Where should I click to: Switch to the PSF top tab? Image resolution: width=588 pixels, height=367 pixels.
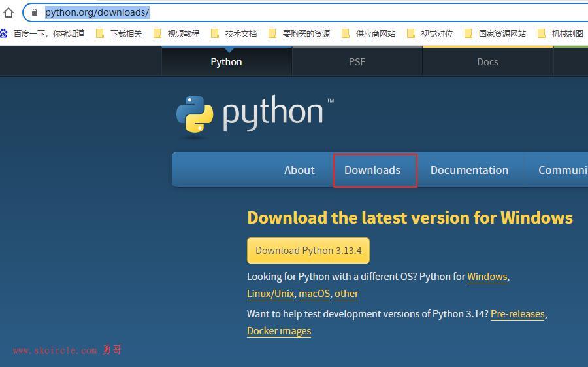pyautogui.click(x=357, y=62)
